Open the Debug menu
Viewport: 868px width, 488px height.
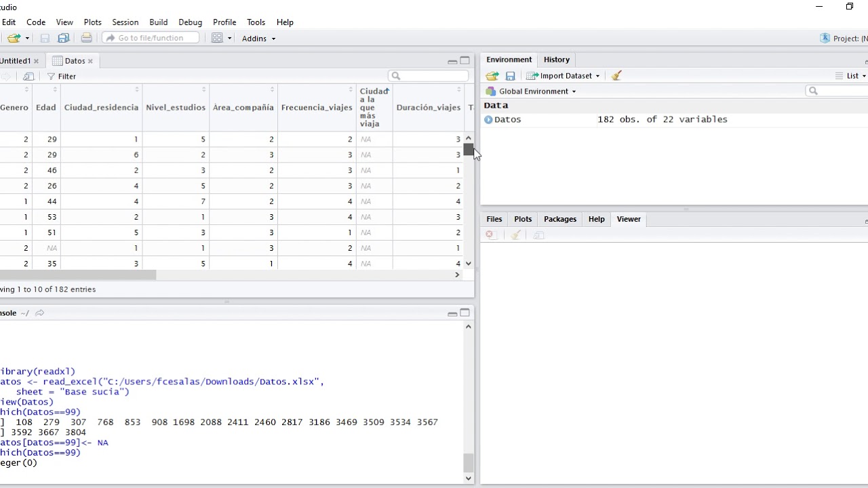[x=190, y=22]
